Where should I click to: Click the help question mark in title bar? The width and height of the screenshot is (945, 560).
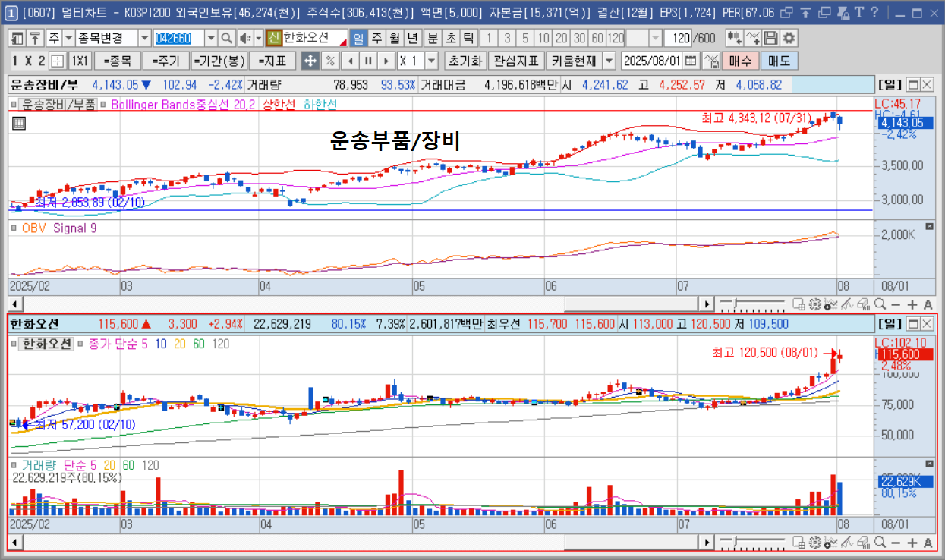[x=874, y=12]
